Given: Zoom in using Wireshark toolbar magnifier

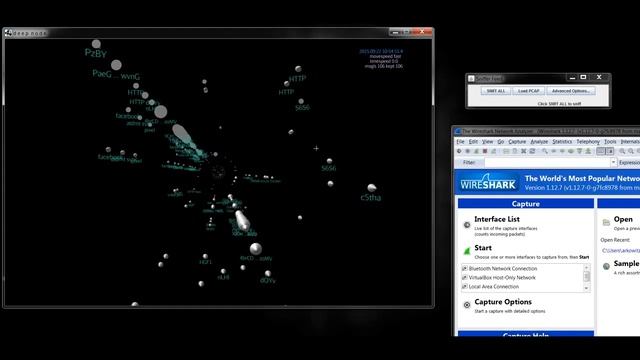Looking at the screenshot, I should (622, 151).
